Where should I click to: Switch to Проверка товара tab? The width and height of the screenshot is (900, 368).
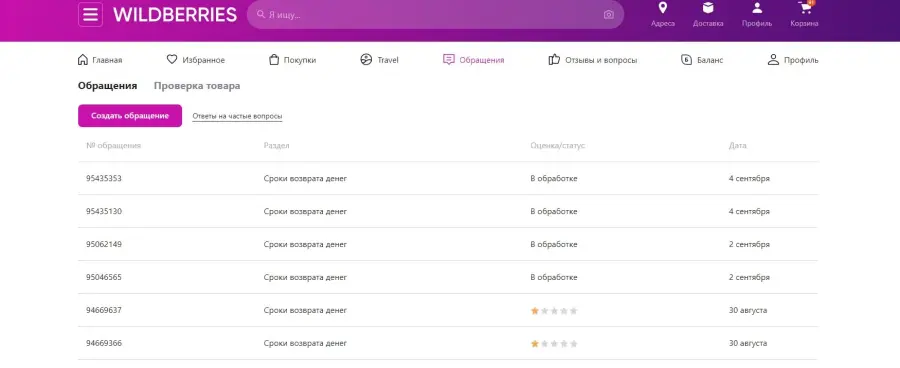(x=197, y=86)
